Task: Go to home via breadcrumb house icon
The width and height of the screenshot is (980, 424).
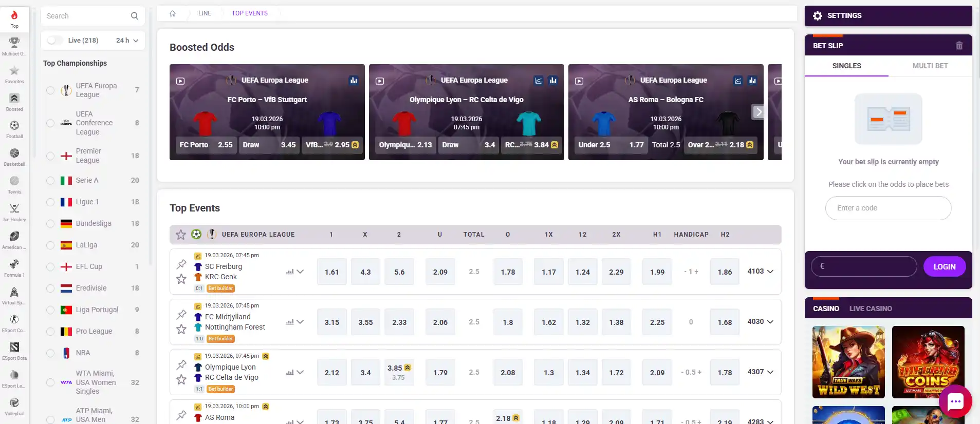Action: point(173,13)
